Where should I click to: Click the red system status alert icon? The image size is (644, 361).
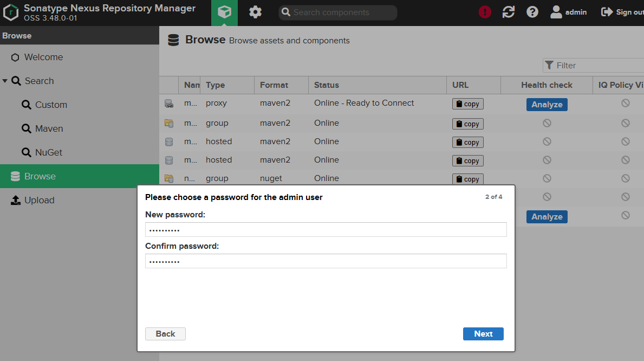click(485, 12)
